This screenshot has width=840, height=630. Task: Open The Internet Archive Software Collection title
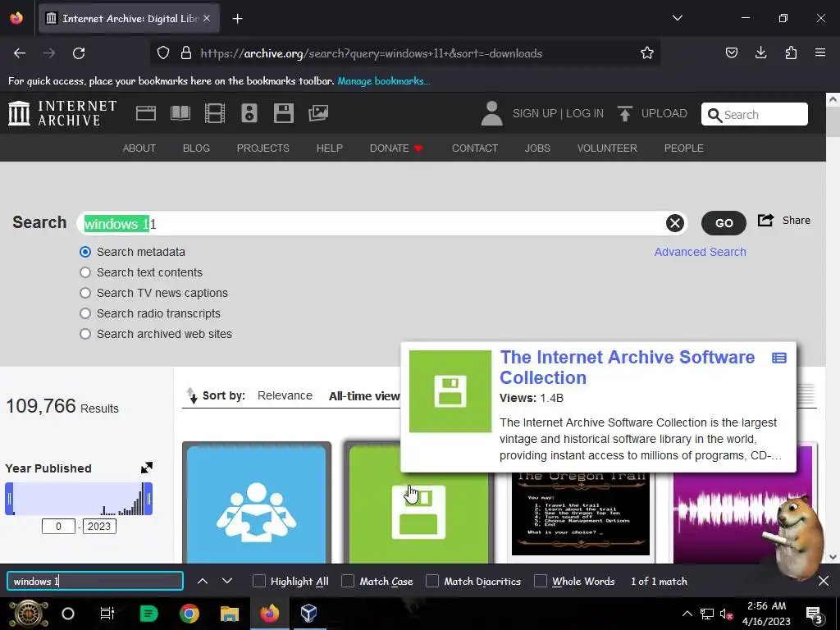coord(627,367)
